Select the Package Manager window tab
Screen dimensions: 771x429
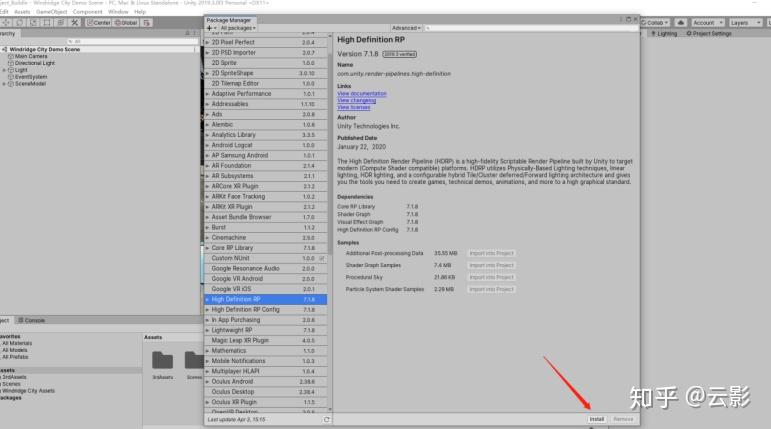click(x=229, y=20)
